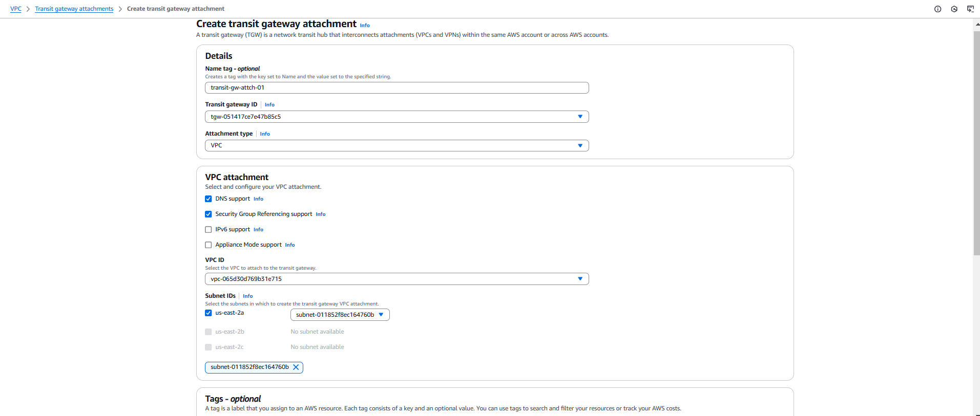Image resolution: width=980 pixels, height=416 pixels.
Task: Open the info panel icon in top bar
Action: pyautogui.click(x=937, y=9)
